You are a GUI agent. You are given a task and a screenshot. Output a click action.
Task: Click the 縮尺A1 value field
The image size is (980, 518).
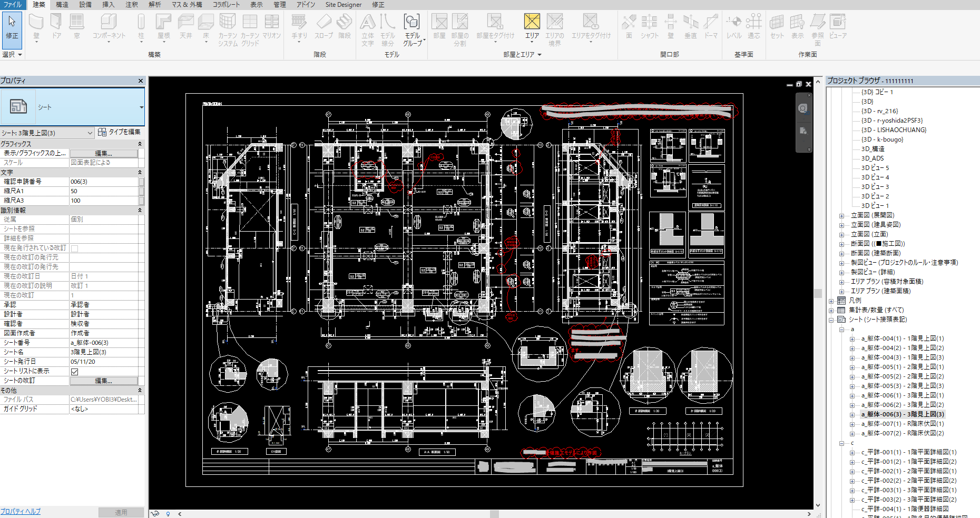[x=103, y=191]
